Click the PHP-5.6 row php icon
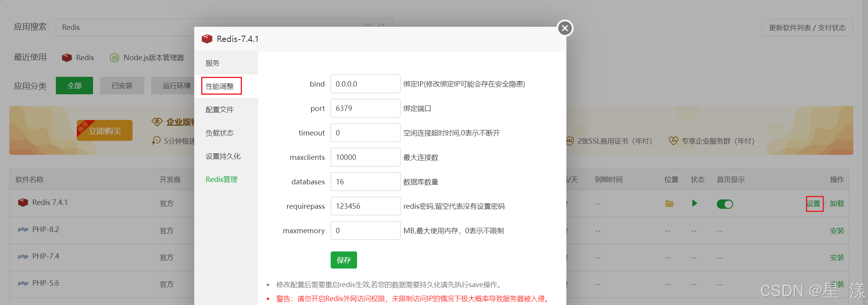The image size is (868, 305). point(23,283)
